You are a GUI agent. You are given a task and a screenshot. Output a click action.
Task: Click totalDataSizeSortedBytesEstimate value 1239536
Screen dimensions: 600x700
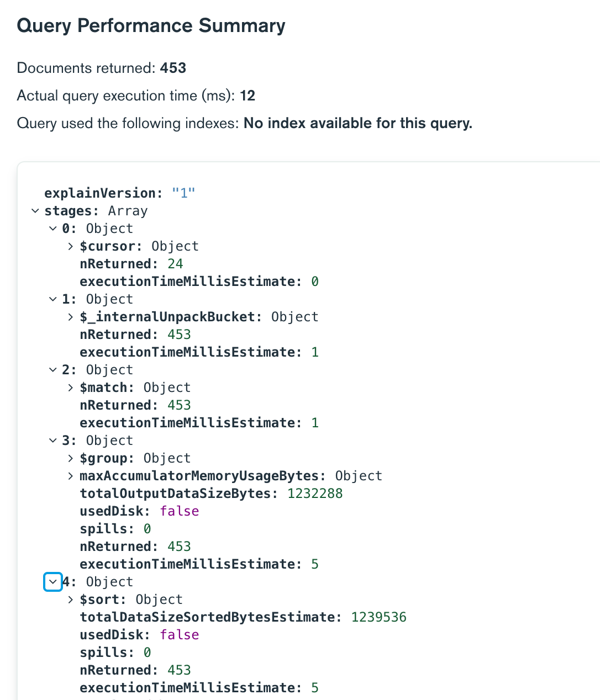pos(378,617)
